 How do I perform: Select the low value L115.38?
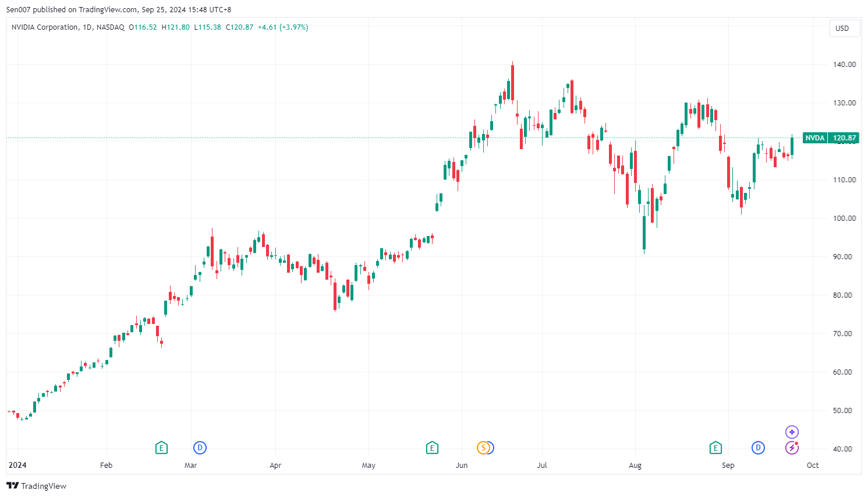click(x=207, y=27)
